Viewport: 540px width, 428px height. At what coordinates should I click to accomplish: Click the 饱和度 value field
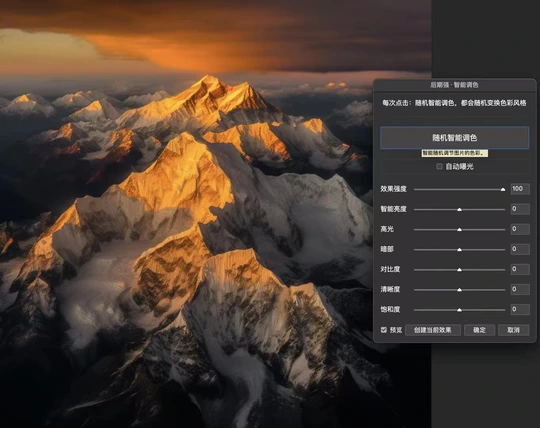coord(520,309)
